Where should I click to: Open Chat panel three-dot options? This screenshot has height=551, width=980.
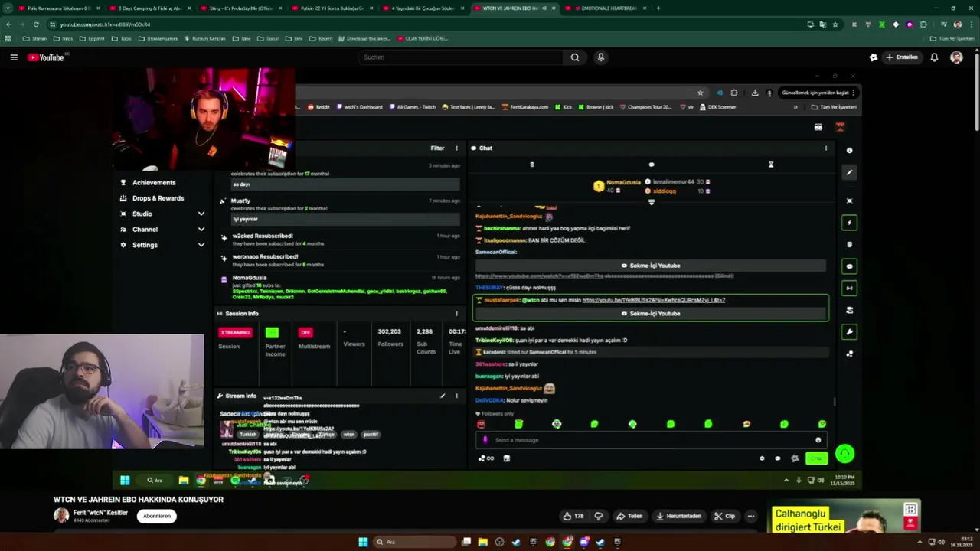pos(825,148)
